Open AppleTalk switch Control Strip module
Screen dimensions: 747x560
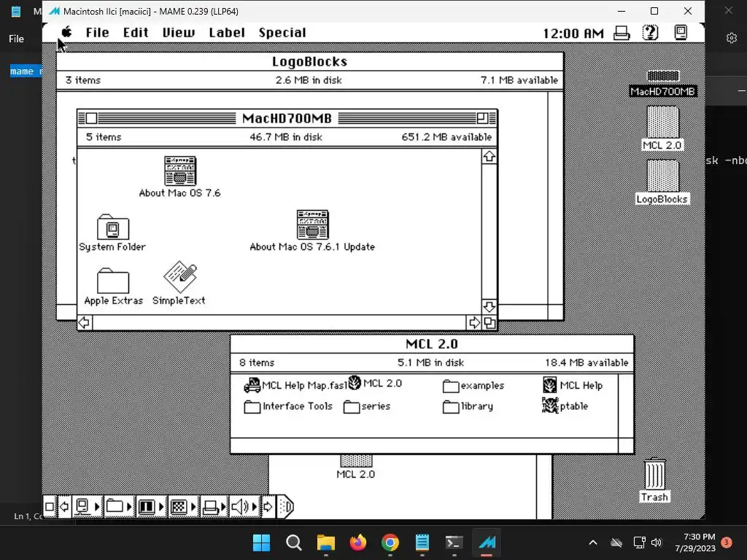click(87, 507)
